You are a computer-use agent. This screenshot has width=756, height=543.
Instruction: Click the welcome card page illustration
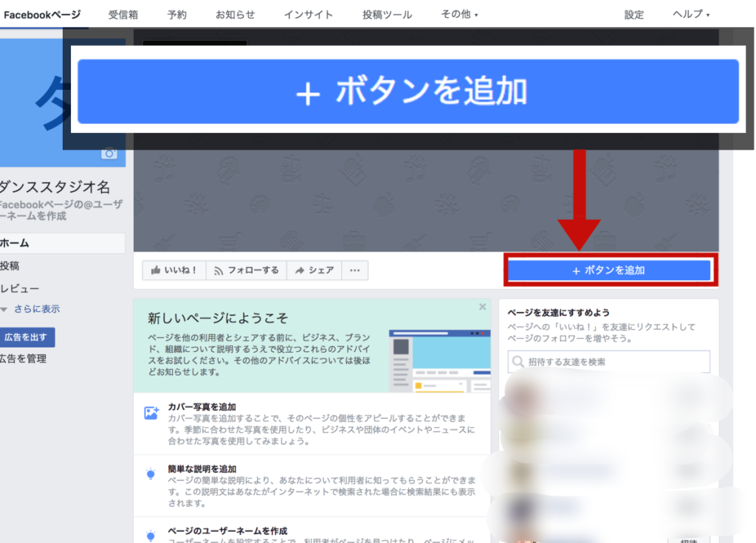tap(440, 361)
